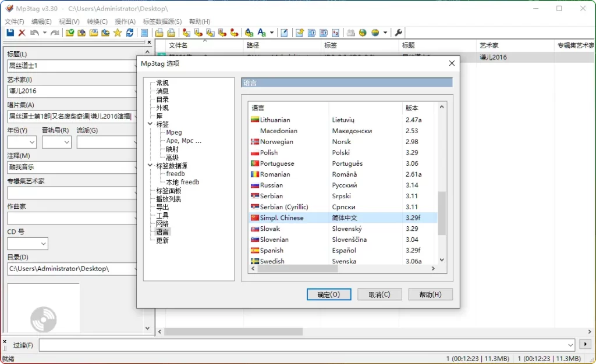Click the Auto-numbering wizard '1 2' icon
The image size is (596, 364).
[x=336, y=33]
